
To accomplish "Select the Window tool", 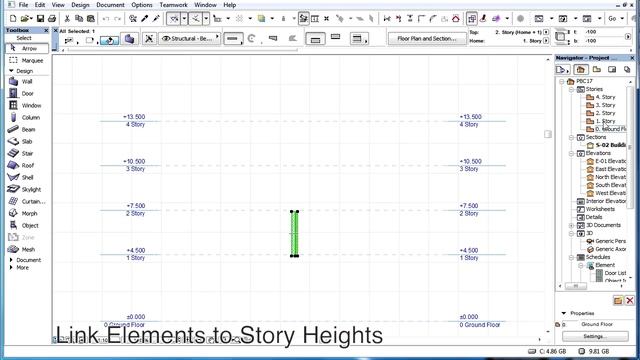I will pos(27,105).
